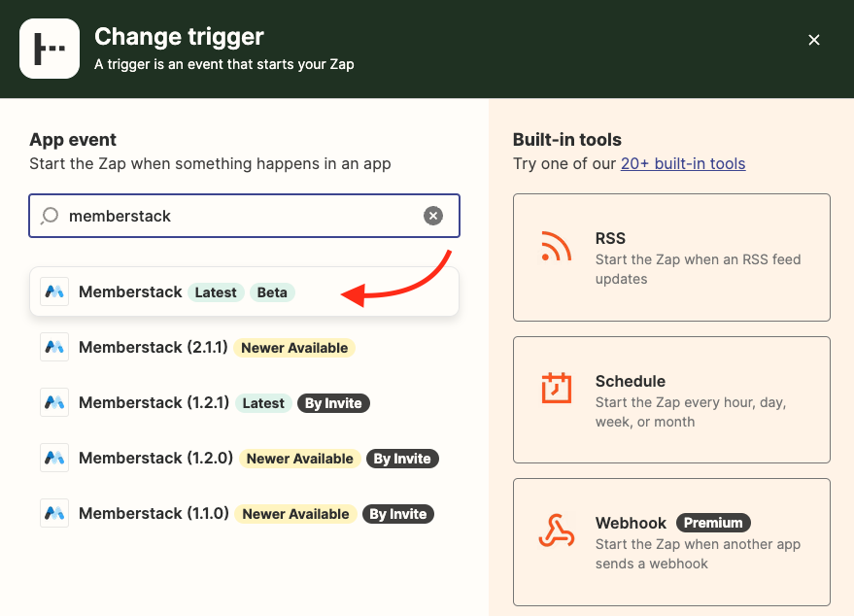Click the Built-in tools heading
The width and height of the screenshot is (854, 616).
click(x=567, y=140)
